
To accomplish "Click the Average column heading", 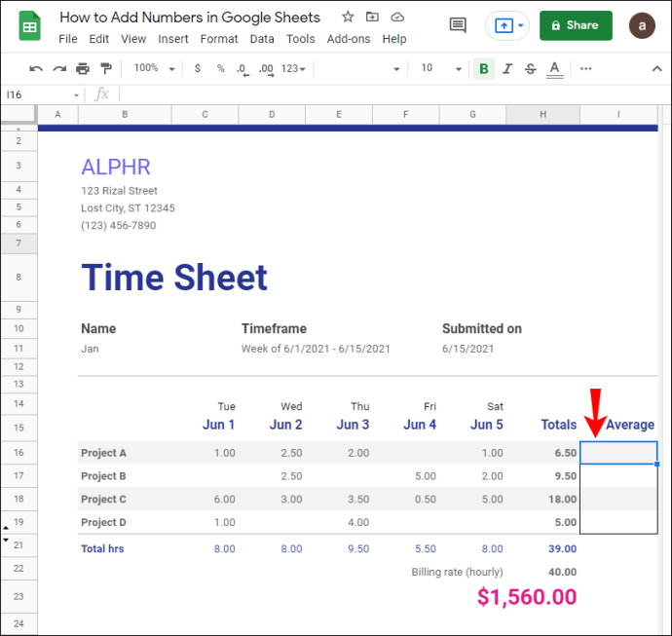I will [629, 425].
